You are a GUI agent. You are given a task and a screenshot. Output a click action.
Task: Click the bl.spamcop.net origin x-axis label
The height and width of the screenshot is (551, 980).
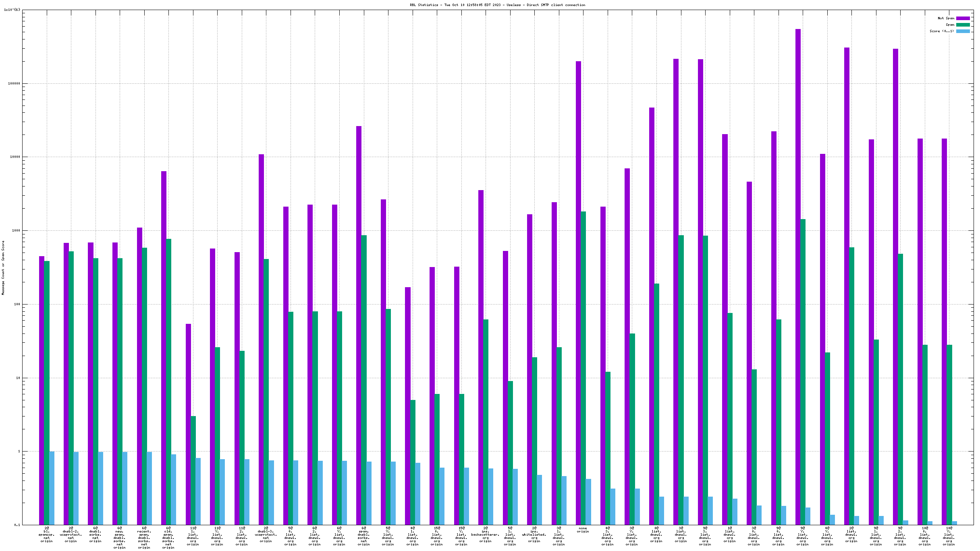(47, 534)
